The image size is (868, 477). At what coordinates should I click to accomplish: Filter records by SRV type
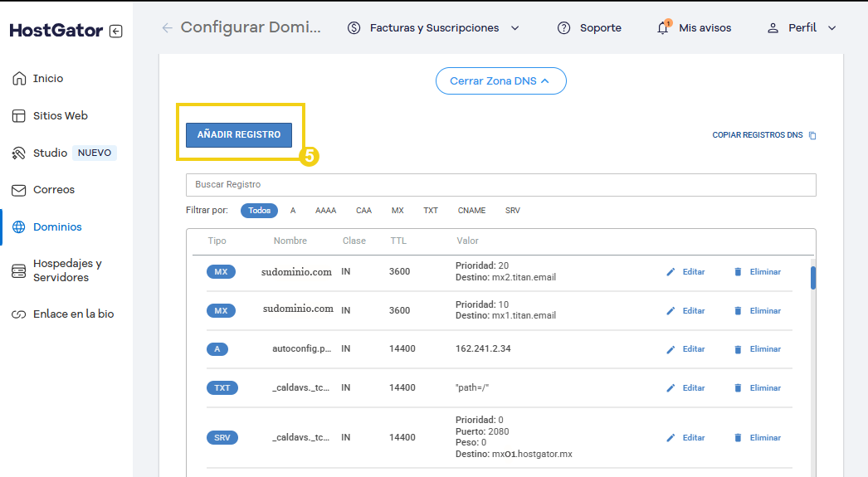click(x=513, y=210)
